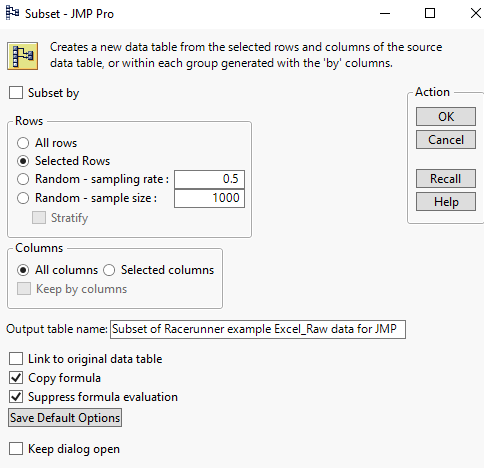Click the sampling rate 0.5 field
The height and width of the screenshot is (468, 484).
pos(209,179)
